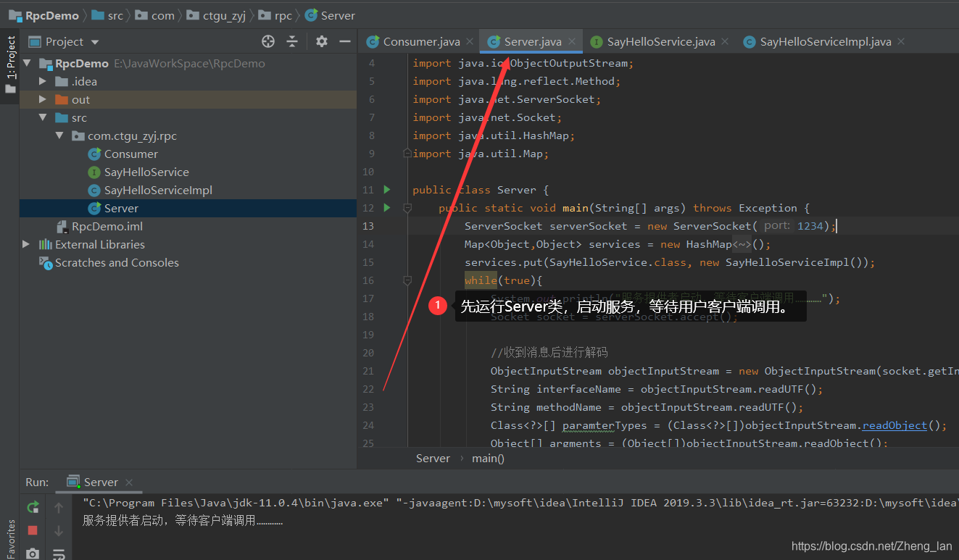Select Server class in project tree
The image size is (959, 560).
click(x=121, y=208)
